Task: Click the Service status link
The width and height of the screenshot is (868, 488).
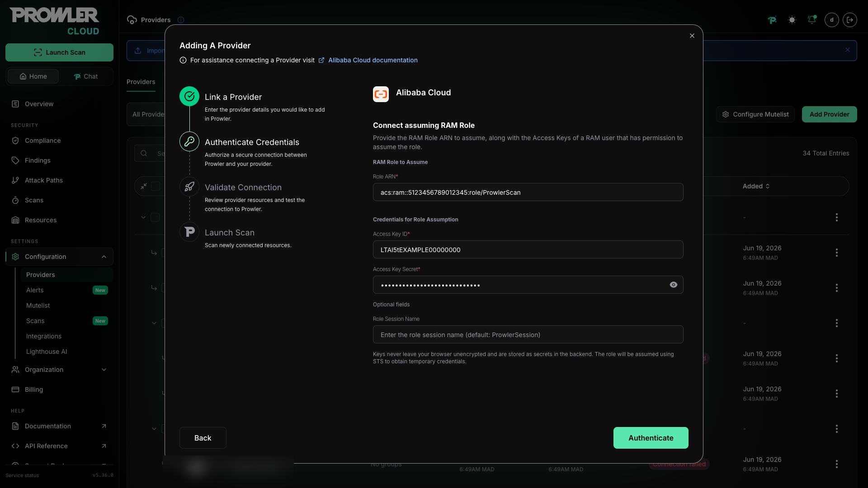Action: point(22,475)
